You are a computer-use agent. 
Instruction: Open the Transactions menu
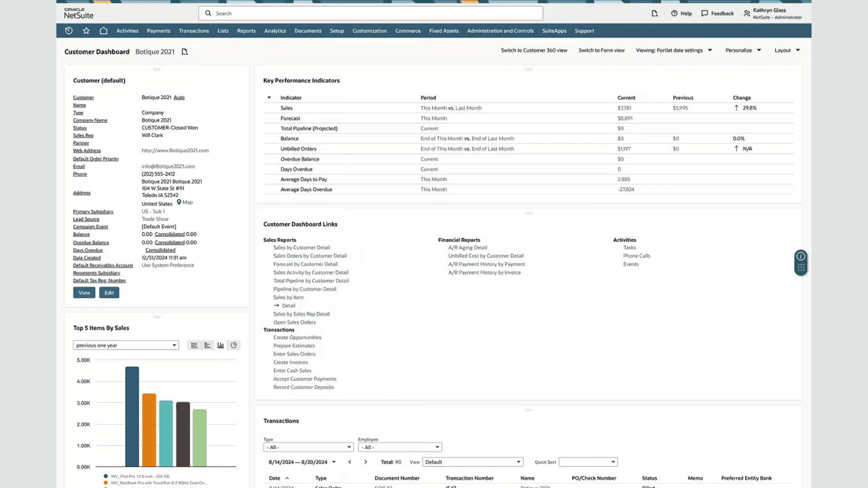193,31
